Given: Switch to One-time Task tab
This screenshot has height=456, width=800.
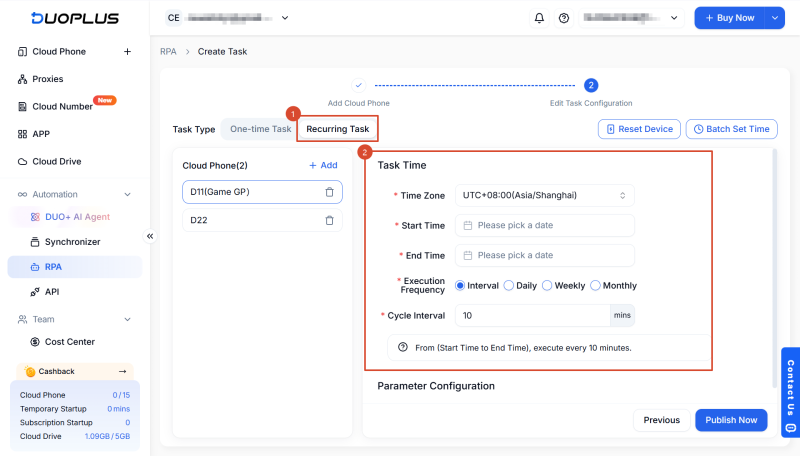Looking at the screenshot, I should coord(260,129).
